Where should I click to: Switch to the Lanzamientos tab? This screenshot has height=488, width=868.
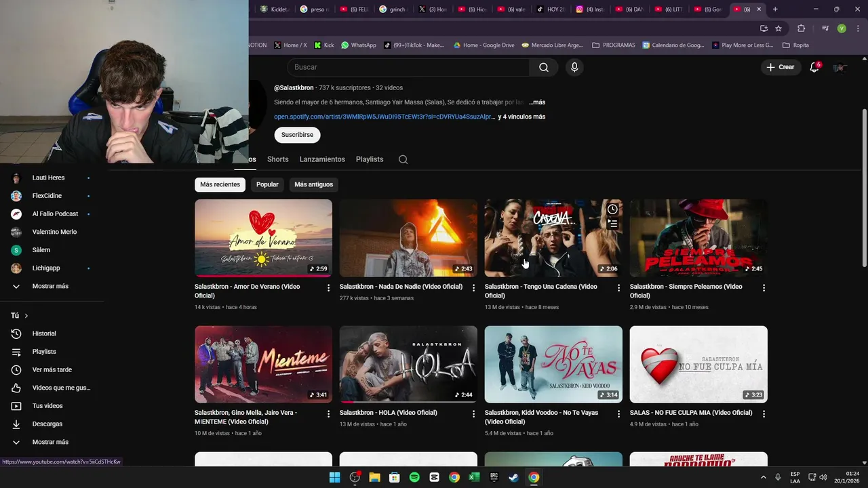pos(322,159)
